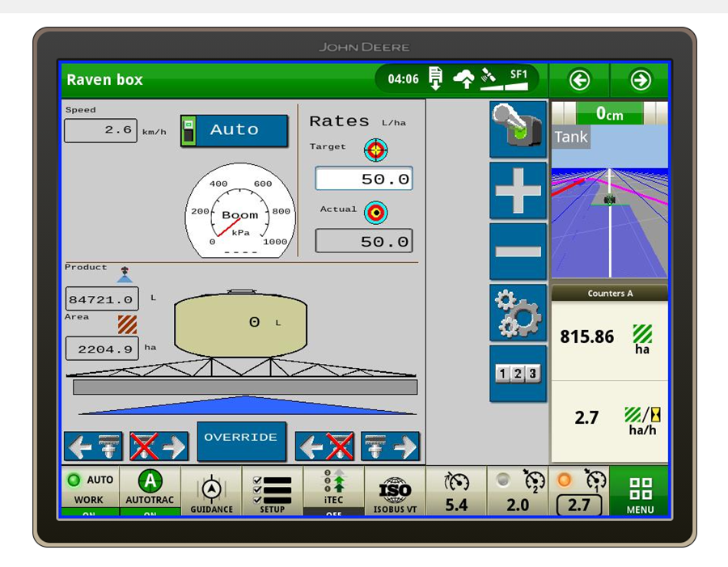Open GUIDANCE from the bottom bar
This screenshot has height=567, width=728.
(212, 491)
